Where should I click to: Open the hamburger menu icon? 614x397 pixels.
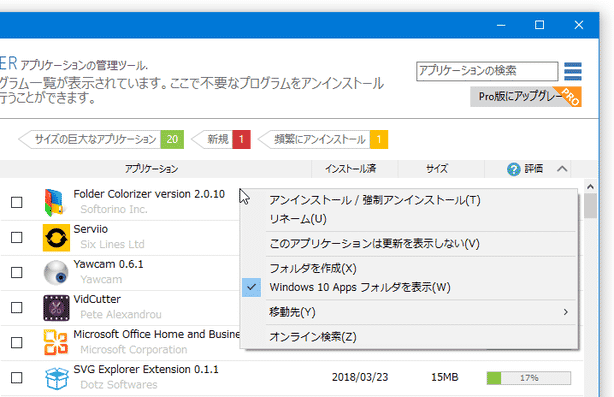[x=572, y=71]
